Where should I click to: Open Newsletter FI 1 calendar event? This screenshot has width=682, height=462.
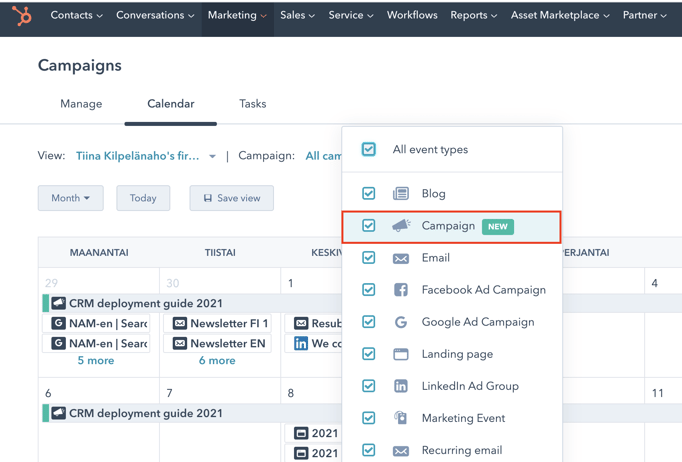click(217, 323)
